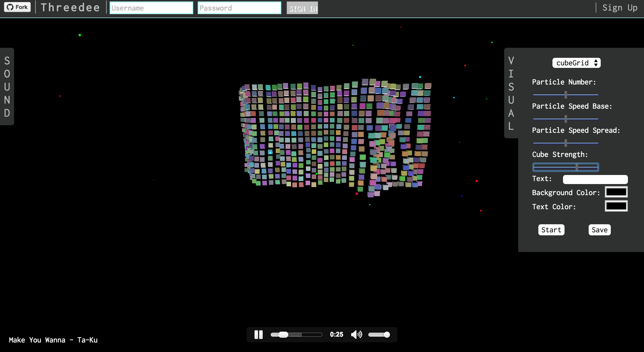Adjust the Particle Speed Spread slider
The image size is (644, 352).
(x=566, y=143)
